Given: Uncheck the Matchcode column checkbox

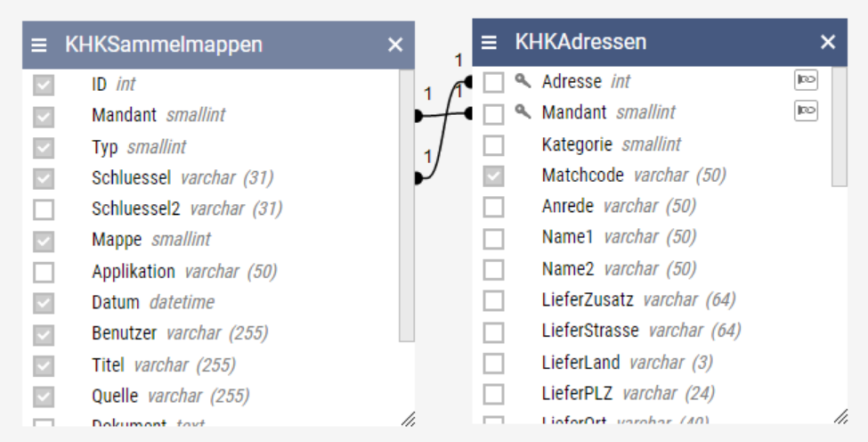Looking at the screenshot, I should pos(493,176).
